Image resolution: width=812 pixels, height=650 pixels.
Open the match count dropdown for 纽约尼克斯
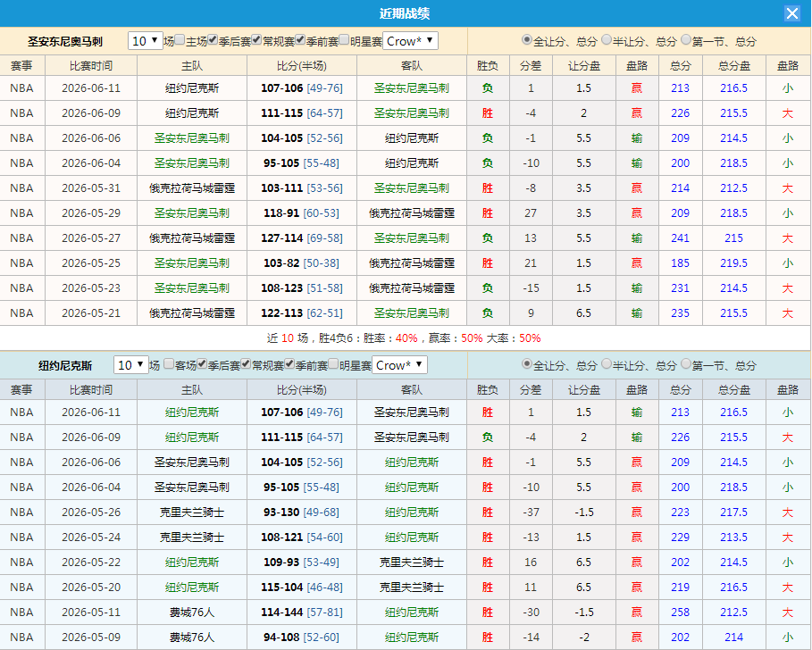pos(131,365)
